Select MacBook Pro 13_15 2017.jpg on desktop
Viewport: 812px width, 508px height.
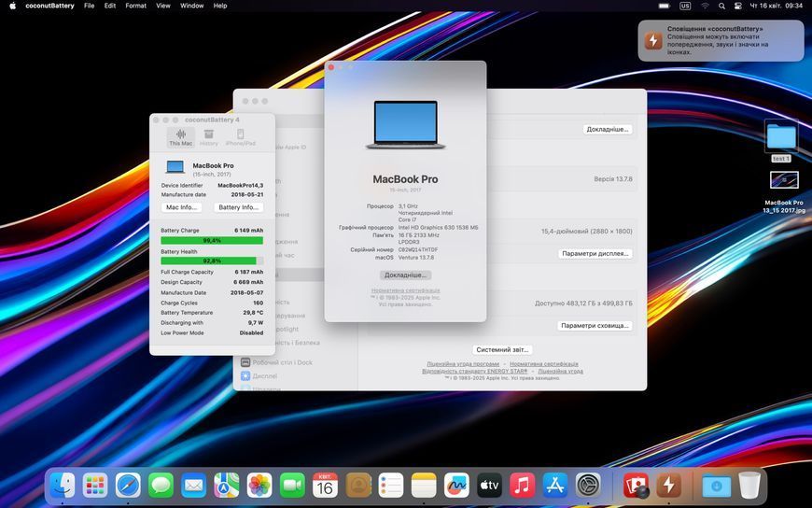(x=784, y=192)
